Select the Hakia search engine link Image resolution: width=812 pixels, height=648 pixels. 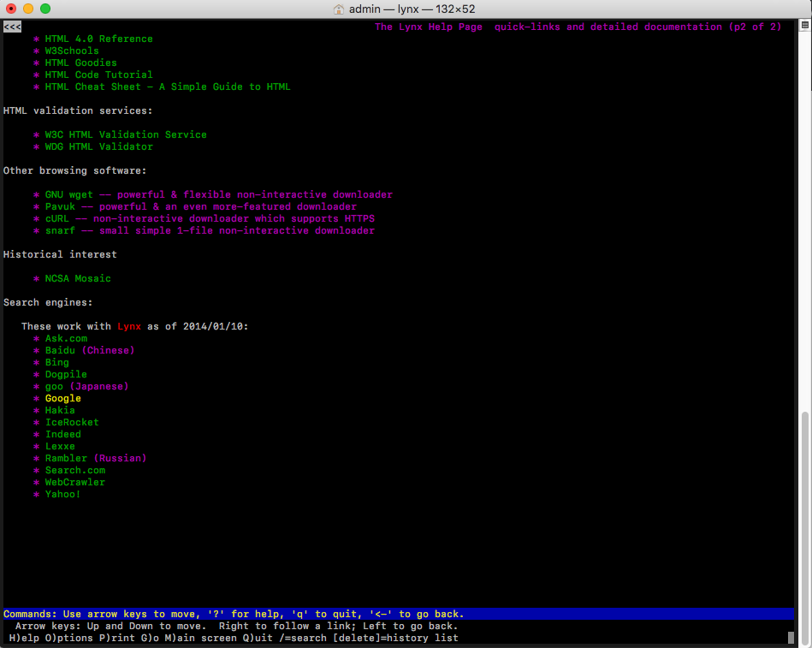click(60, 410)
